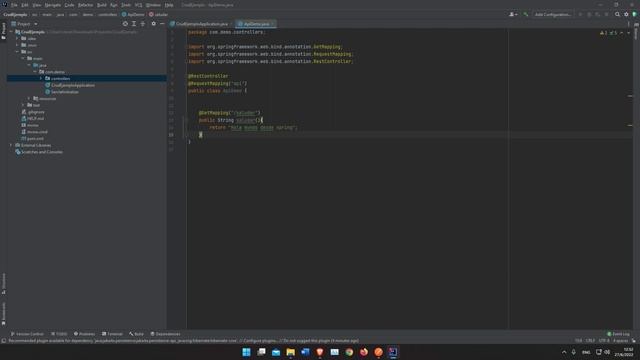The image size is (640, 360).
Task: Open the Project tool window side tab
Action: [4, 31]
